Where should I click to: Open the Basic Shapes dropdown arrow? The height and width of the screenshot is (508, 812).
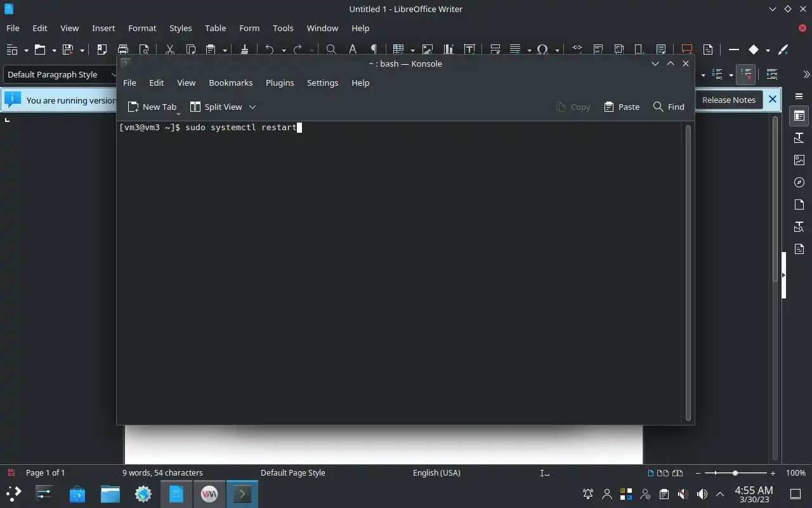pos(768,50)
